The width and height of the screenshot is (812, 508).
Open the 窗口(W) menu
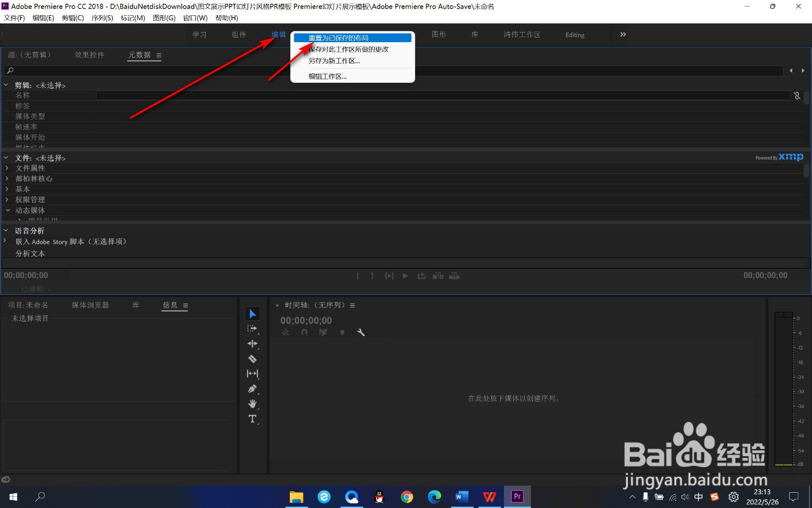pyautogui.click(x=195, y=18)
